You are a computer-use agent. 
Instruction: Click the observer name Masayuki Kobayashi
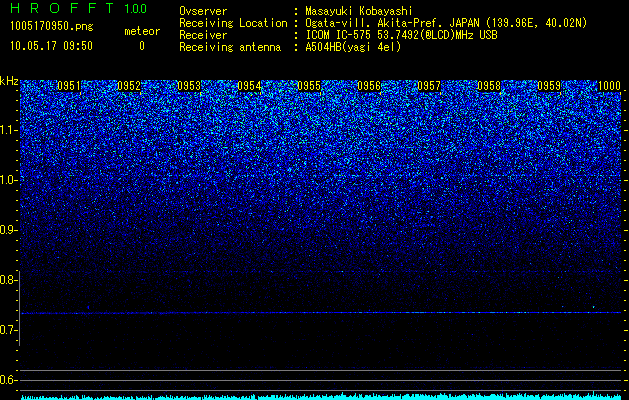359,11
